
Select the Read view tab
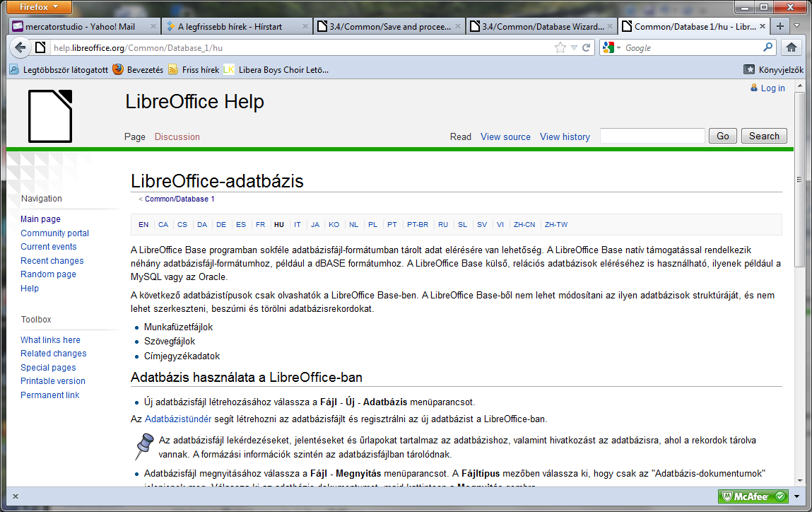coord(460,136)
